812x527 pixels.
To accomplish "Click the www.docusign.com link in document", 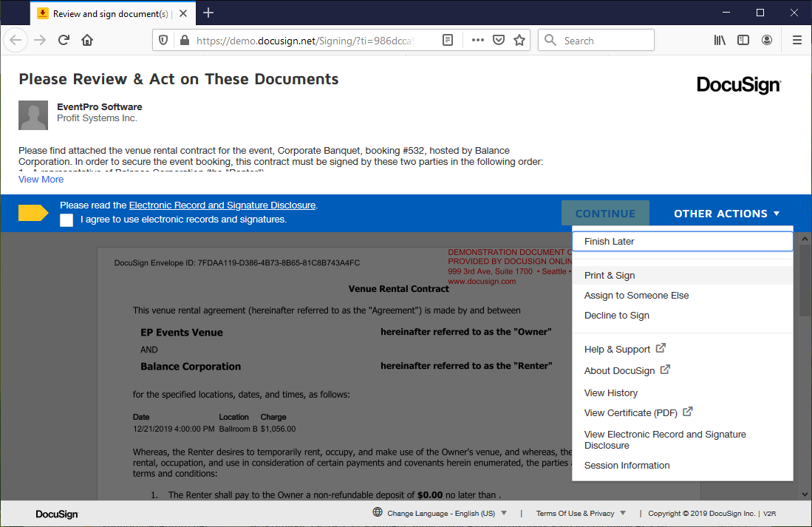I will pos(482,282).
